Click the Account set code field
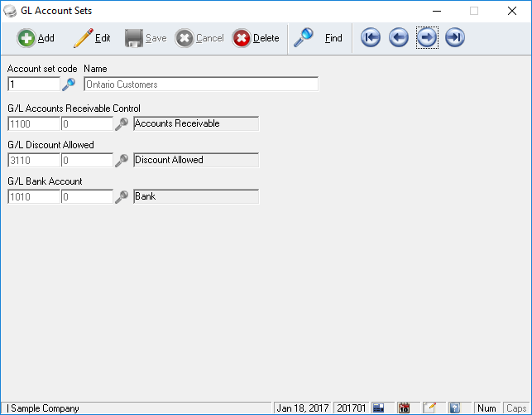The height and width of the screenshot is (415, 532). click(x=33, y=84)
